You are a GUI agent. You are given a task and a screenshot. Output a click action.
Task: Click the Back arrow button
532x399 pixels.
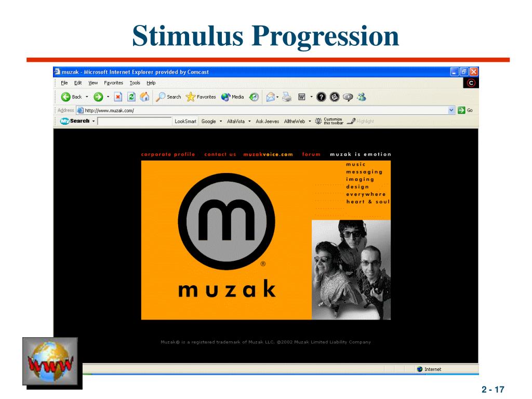[x=66, y=97]
